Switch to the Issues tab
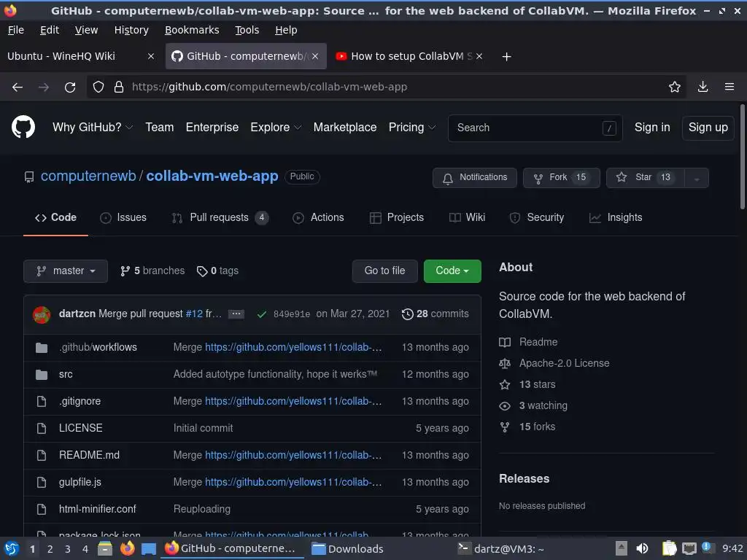 click(x=123, y=217)
